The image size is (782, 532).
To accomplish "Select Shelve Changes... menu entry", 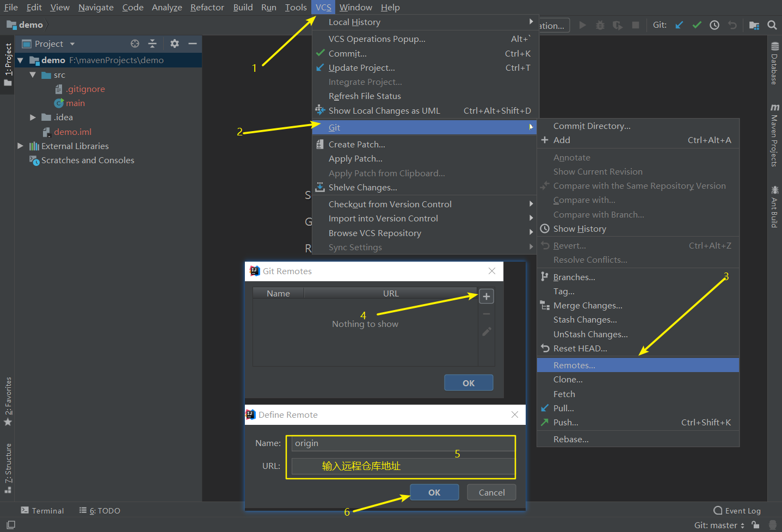I will 426,187.
